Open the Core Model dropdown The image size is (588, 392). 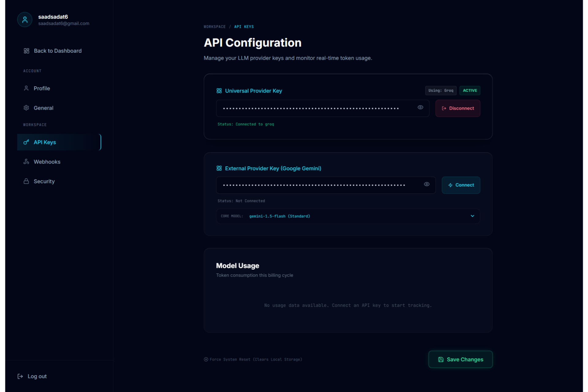348,216
